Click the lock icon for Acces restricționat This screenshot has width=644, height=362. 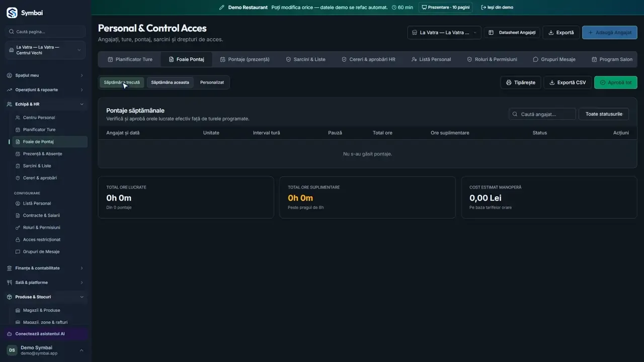(x=18, y=240)
